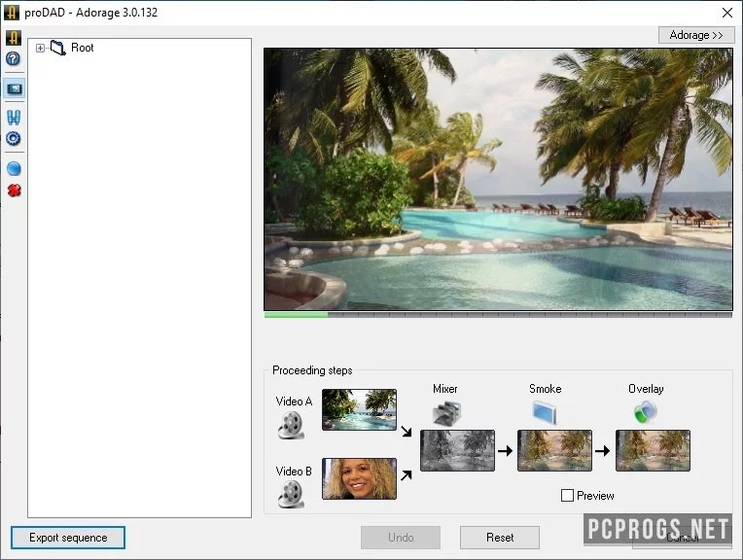Click the Reset button
The width and height of the screenshot is (743, 560).
pos(500,538)
